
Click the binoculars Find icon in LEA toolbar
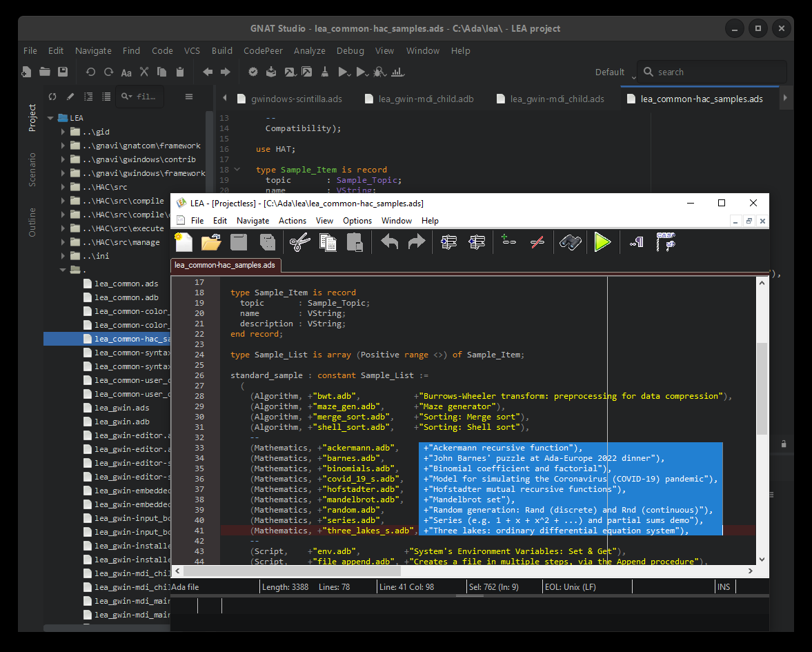coord(571,242)
